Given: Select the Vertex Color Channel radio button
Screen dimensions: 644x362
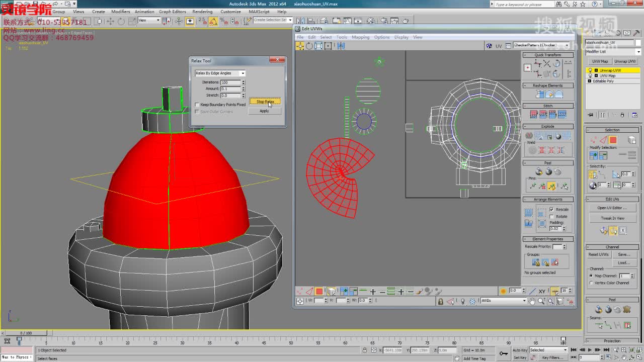Looking at the screenshot, I should 591,283.
